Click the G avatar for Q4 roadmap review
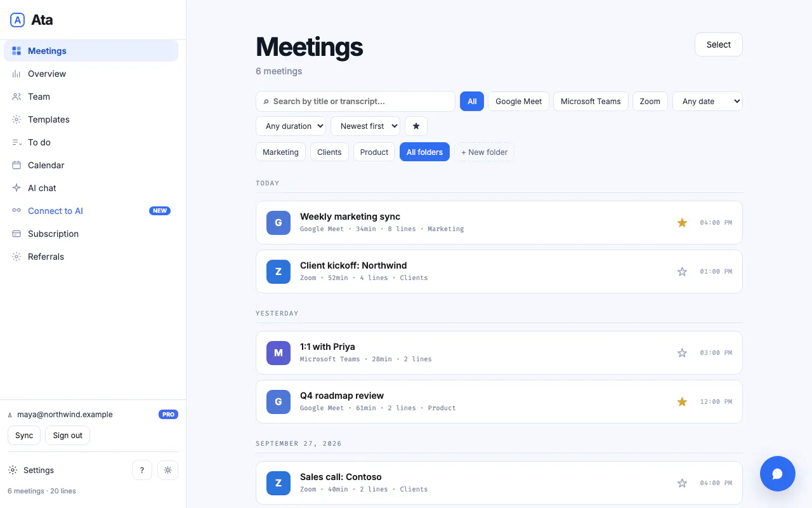Screen dimensions: 812x508 click(278, 402)
